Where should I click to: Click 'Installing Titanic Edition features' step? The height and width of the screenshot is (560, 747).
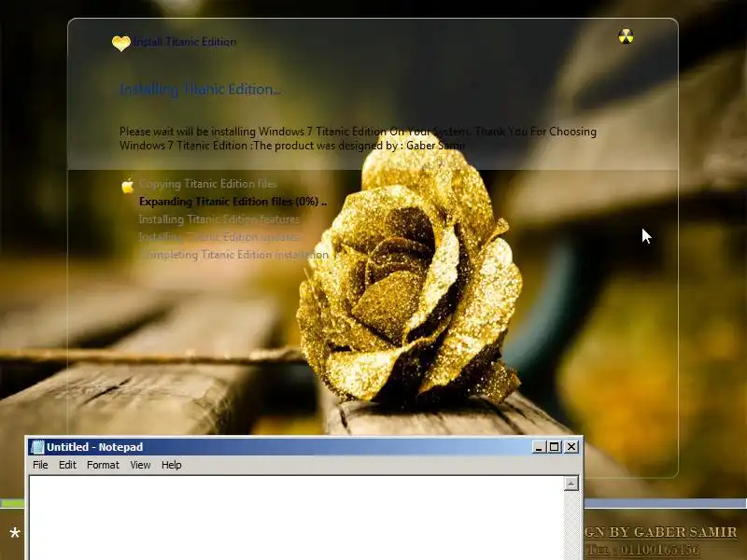(x=219, y=219)
